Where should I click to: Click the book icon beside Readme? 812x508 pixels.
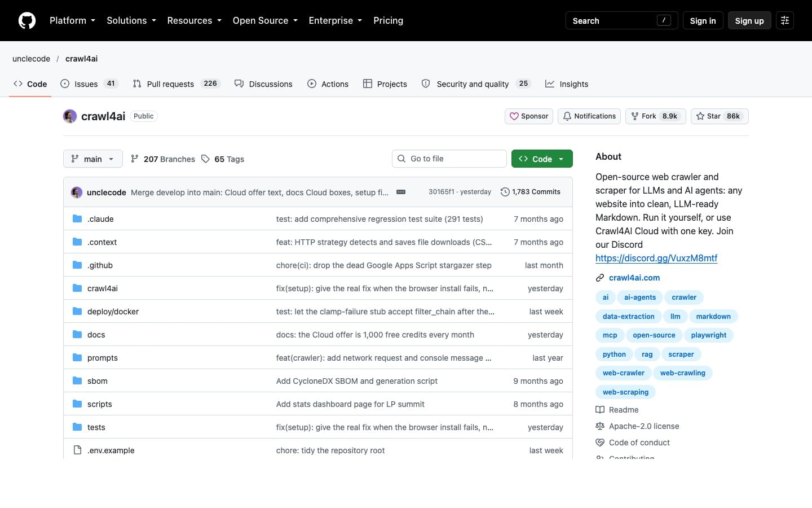[600, 410]
